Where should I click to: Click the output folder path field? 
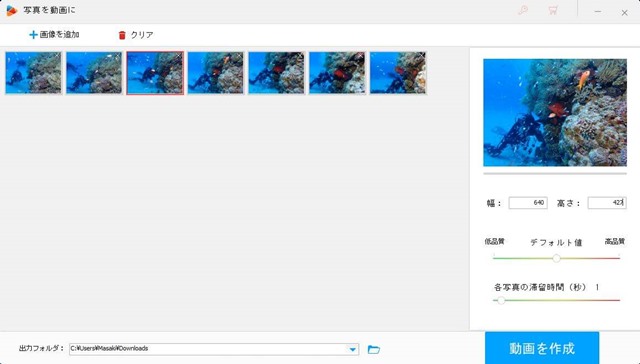(213, 349)
